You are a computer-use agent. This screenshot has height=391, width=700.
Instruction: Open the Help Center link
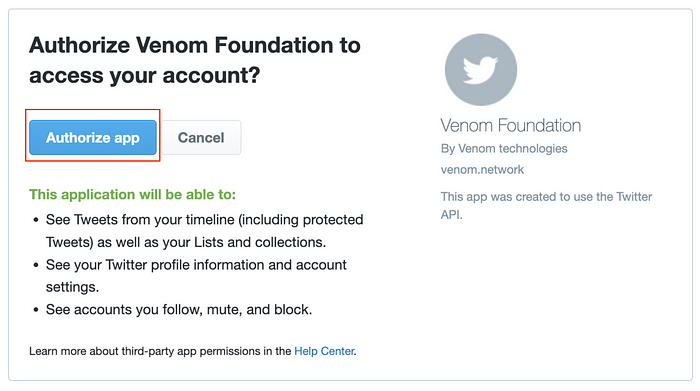click(324, 351)
